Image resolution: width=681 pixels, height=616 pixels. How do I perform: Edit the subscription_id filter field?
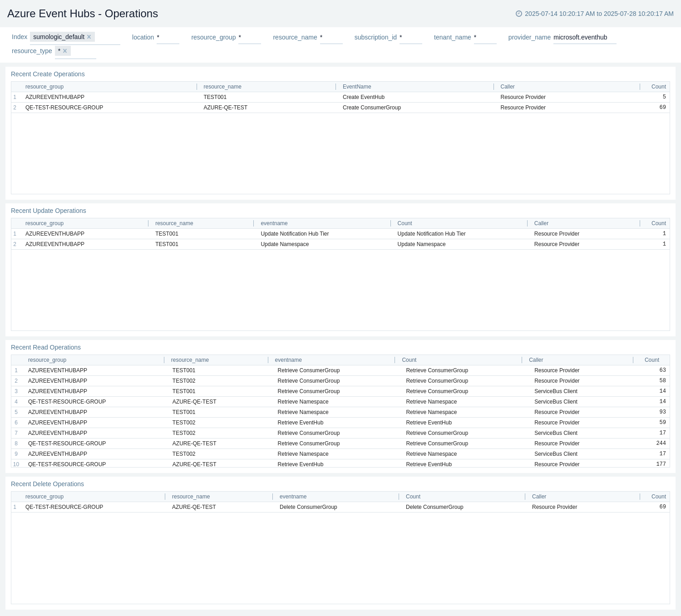click(x=410, y=37)
